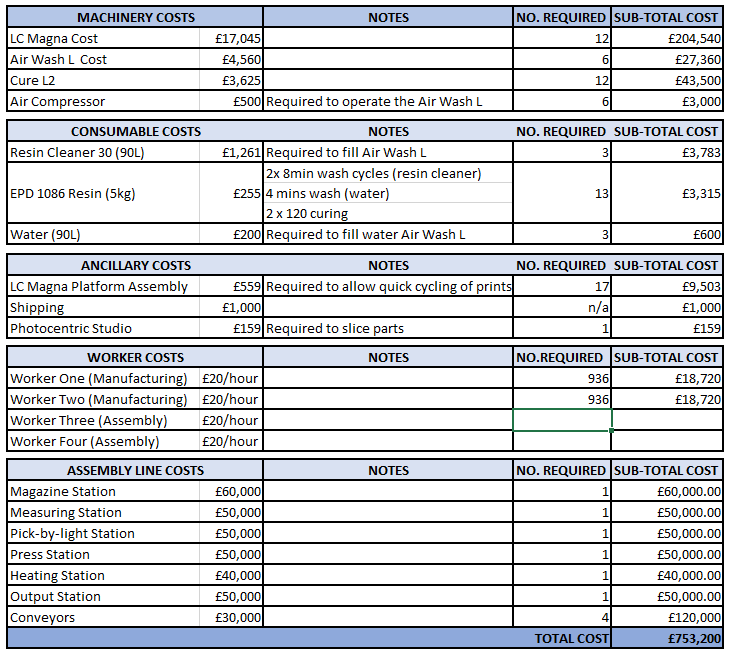Click the £600 sub-total cell
This screenshot has width=729, height=655.
(667, 234)
